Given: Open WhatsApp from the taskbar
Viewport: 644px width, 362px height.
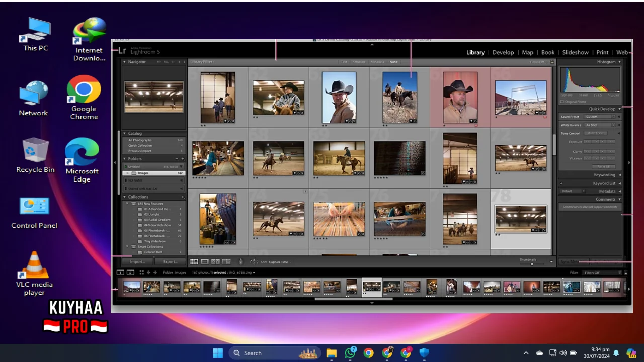Looking at the screenshot, I should (x=350, y=353).
